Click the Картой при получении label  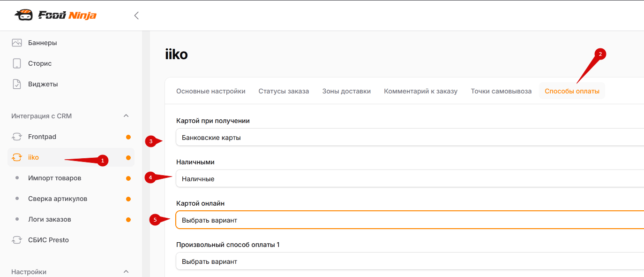(213, 121)
